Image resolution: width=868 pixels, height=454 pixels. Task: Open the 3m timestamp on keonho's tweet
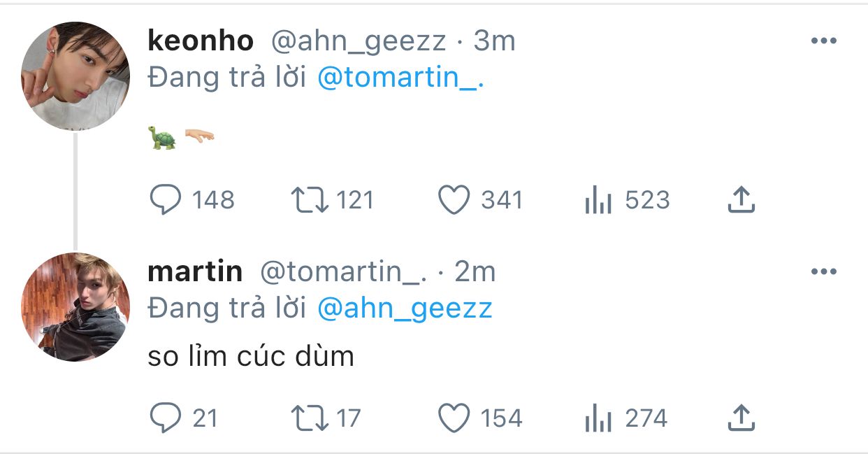click(494, 41)
